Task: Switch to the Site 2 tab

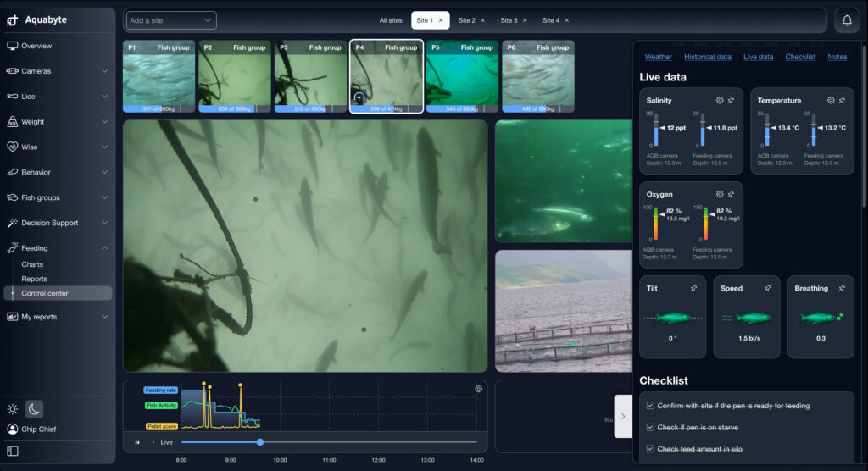Action: tap(467, 20)
